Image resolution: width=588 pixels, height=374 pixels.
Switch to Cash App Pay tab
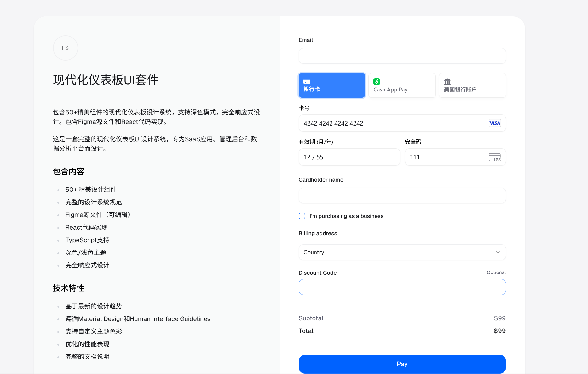point(402,85)
